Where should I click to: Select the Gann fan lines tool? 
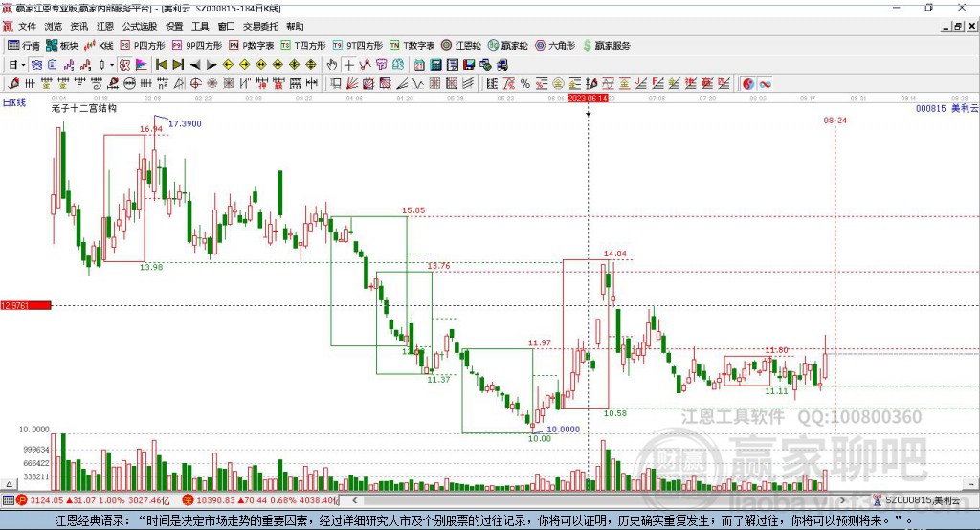(352, 84)
